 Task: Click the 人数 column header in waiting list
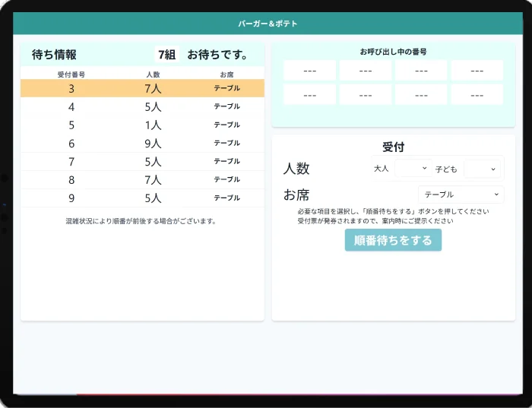click(153, 74)
